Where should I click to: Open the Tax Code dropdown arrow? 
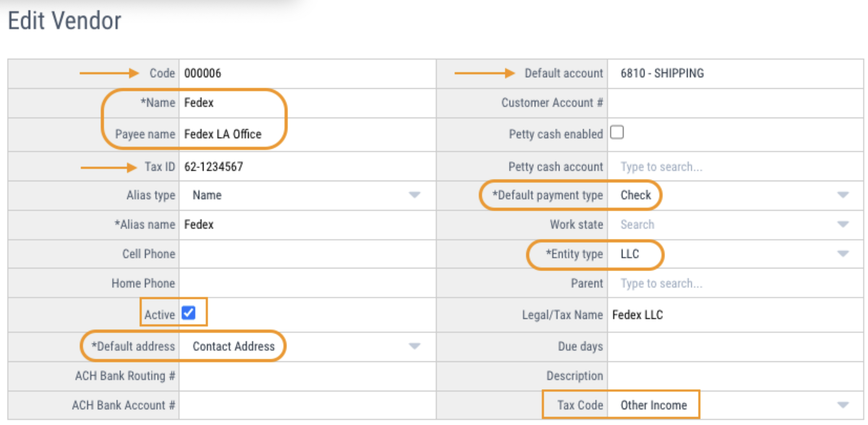click(843, 405)
